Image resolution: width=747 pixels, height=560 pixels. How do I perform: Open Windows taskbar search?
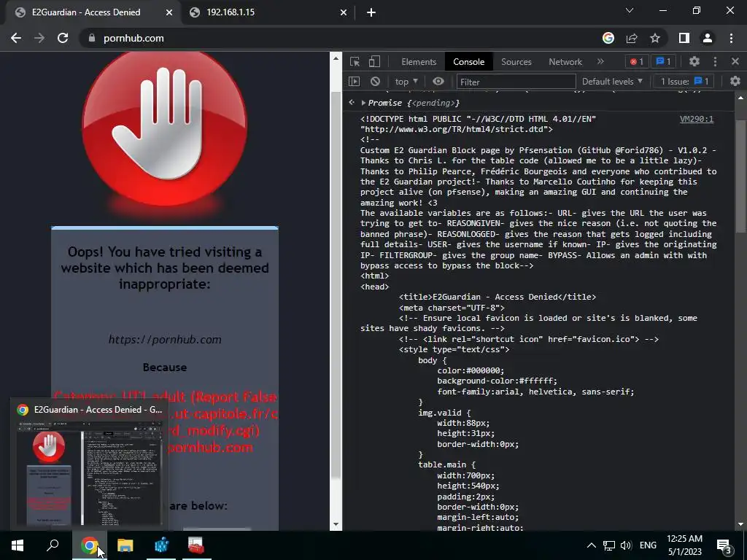[53, 545]
